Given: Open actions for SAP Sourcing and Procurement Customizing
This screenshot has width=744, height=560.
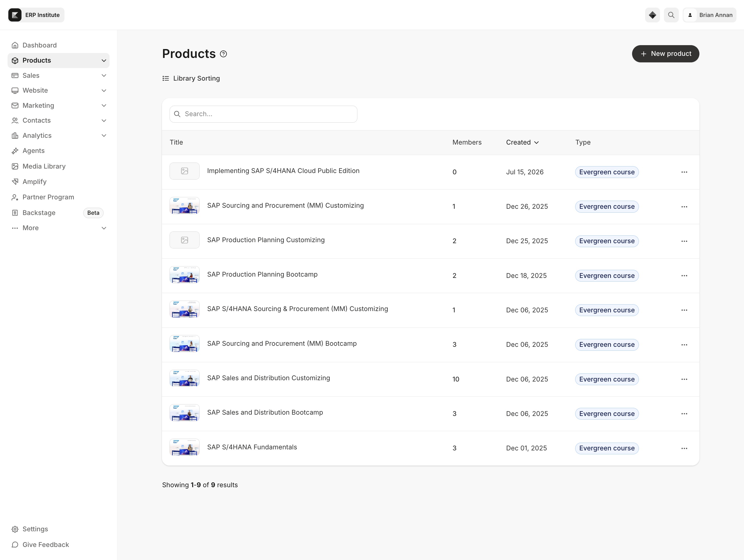Looking at the screenshot, I should 684,207.
